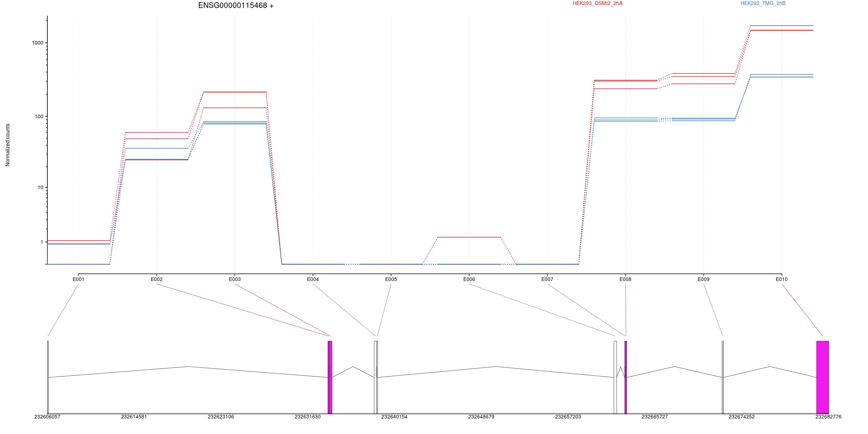This screenshot has width=868, height=434.
Task: Click genomic coordinate 232665727
Action: click(655, 417)
